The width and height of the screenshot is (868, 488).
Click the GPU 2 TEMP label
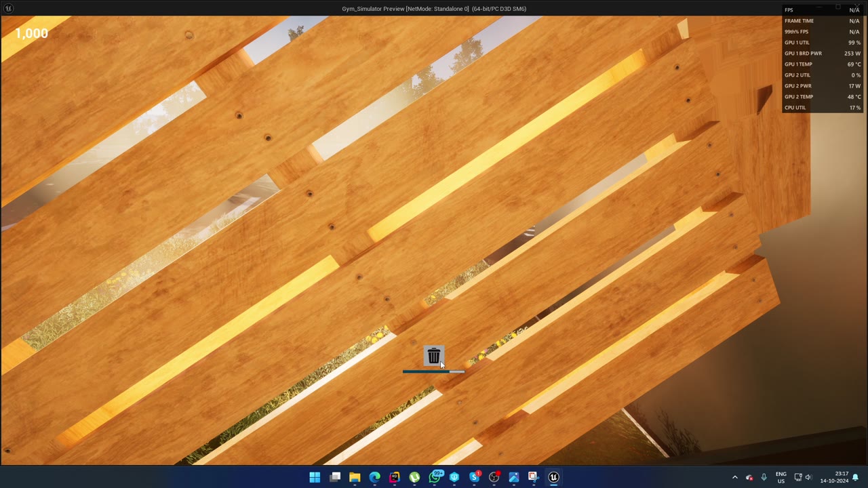point(799,97)
